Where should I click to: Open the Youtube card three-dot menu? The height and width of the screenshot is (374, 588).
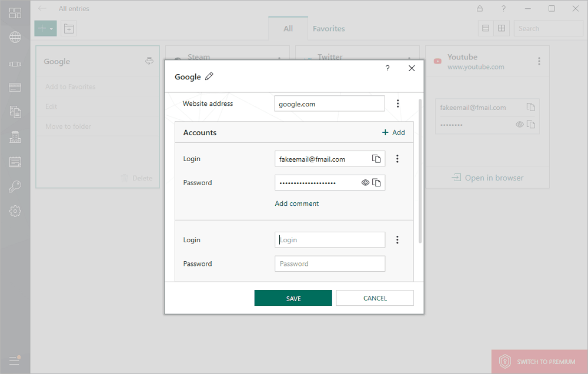[x=539, y=61]
